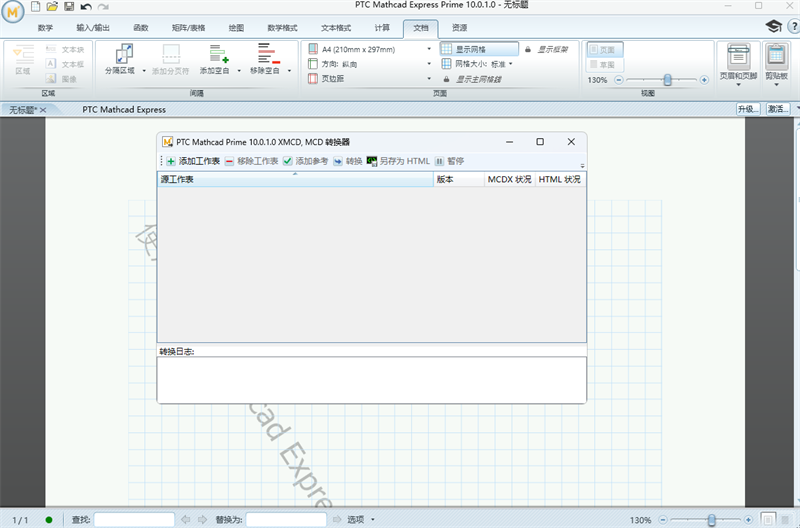This screenshot has width=800, height=528.
Task: Click the 分隔区域 split regions icon
Action: tap(124, 54)
